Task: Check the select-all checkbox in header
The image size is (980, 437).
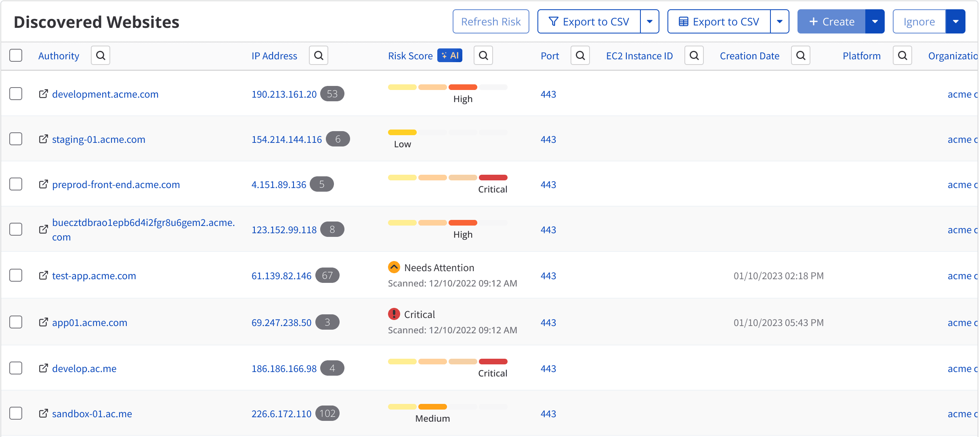Action: pyautogui.click(x=16, y=55)
